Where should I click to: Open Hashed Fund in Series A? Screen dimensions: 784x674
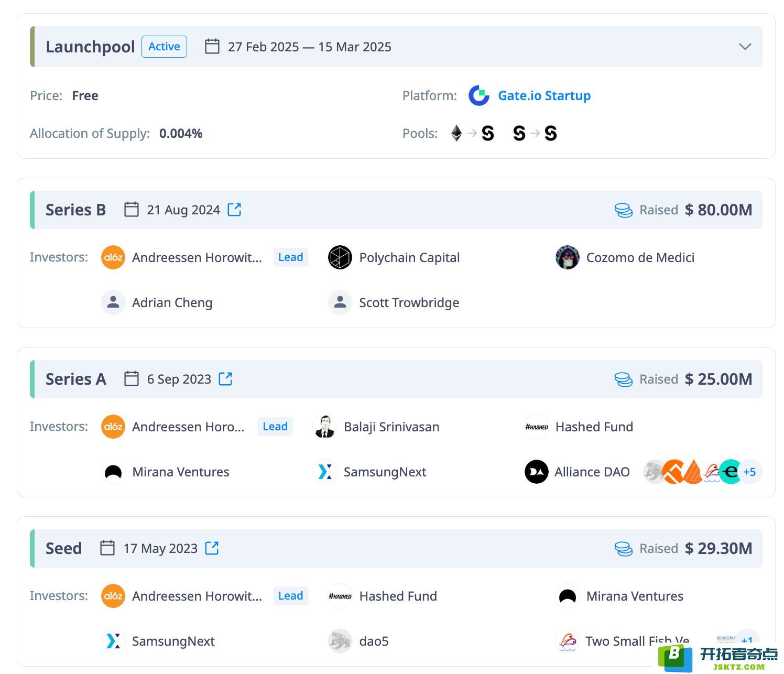tap(594, 427)
